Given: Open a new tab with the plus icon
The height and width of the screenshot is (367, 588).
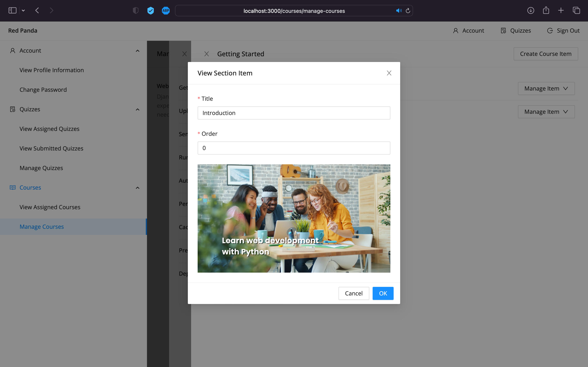Looking at the screenshot, I should 561,10.
